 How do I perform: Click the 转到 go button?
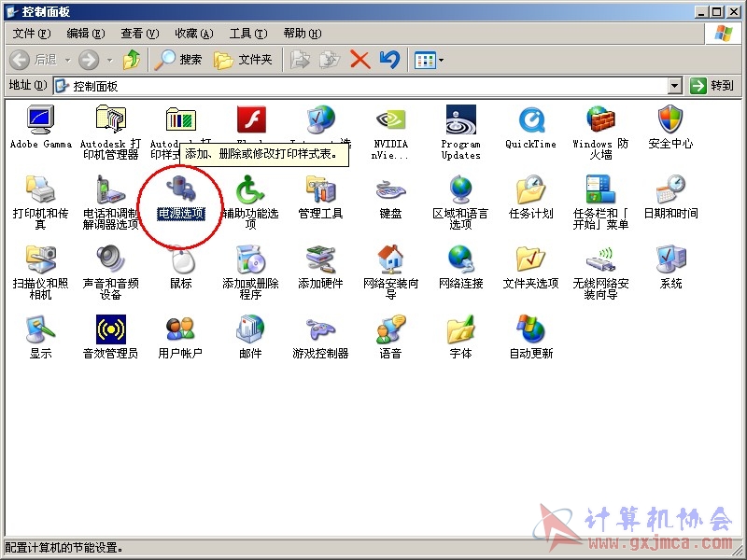712,86
